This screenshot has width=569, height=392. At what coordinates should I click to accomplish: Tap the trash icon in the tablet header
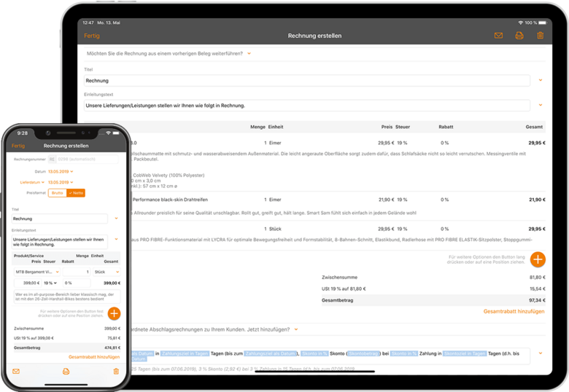tap(540, 35)
